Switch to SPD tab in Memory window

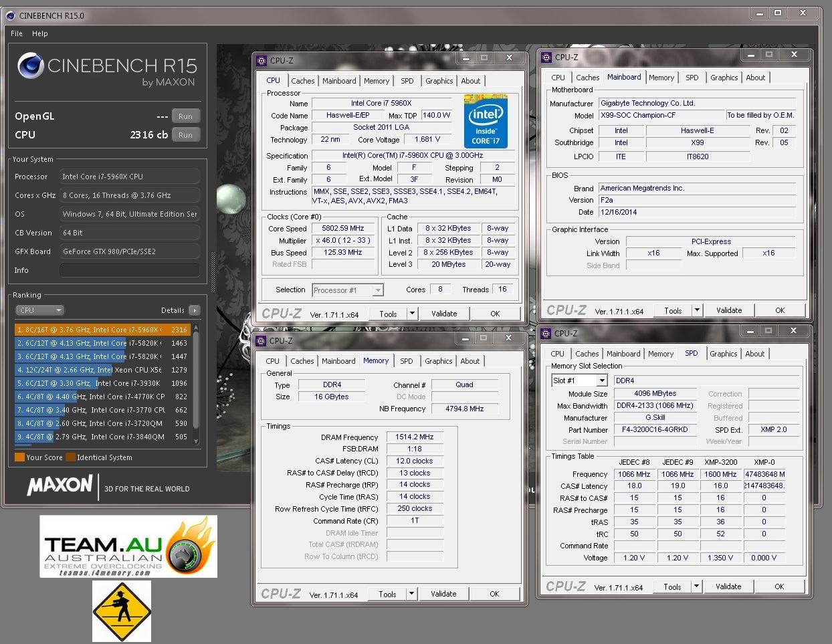click(407, 361)
